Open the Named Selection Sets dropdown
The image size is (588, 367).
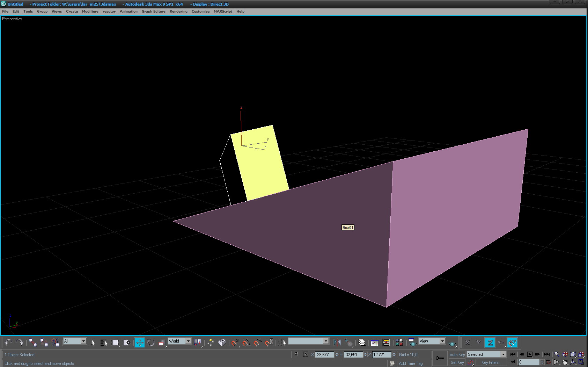[308, 341]
